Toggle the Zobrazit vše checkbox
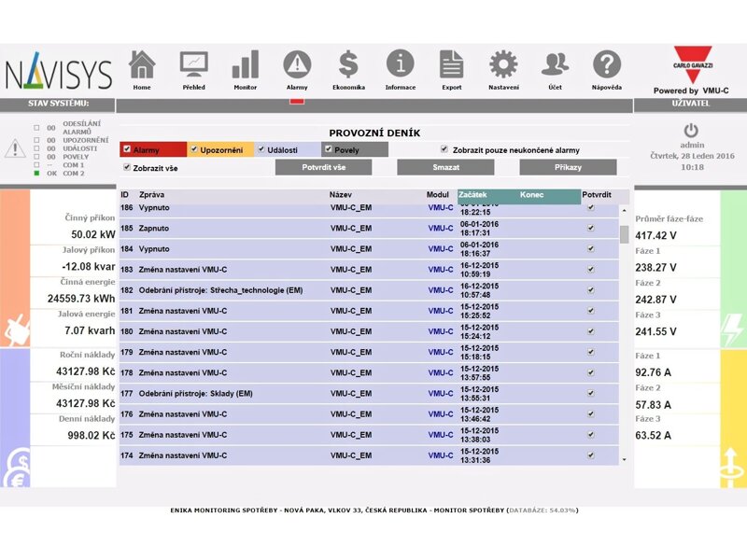 tap(127, 168)
